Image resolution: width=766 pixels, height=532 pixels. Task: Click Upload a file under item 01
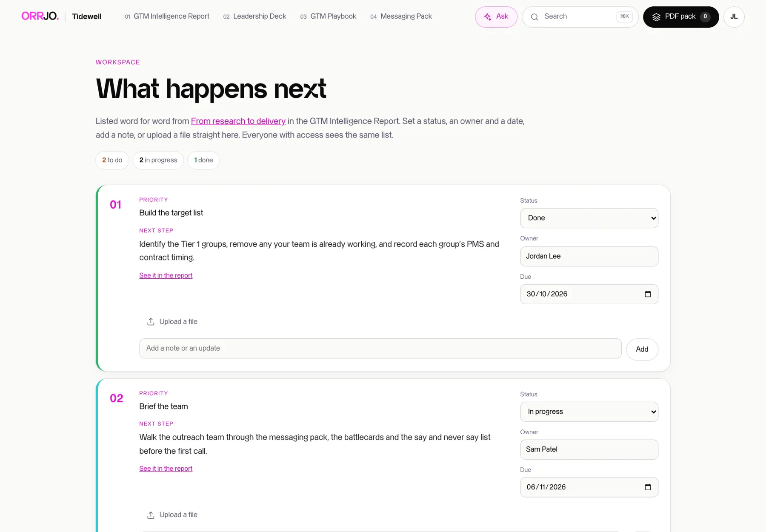click(172, 322)
